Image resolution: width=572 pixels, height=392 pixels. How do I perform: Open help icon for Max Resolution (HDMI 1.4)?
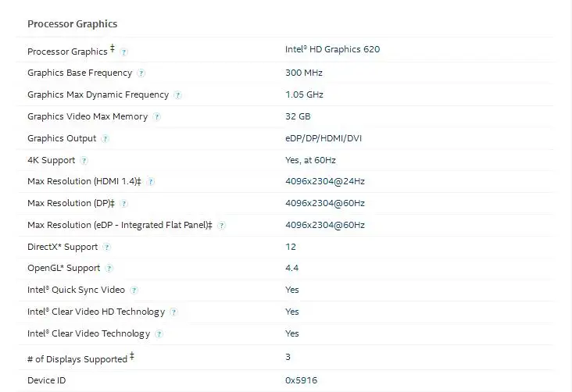pos(150,182)
